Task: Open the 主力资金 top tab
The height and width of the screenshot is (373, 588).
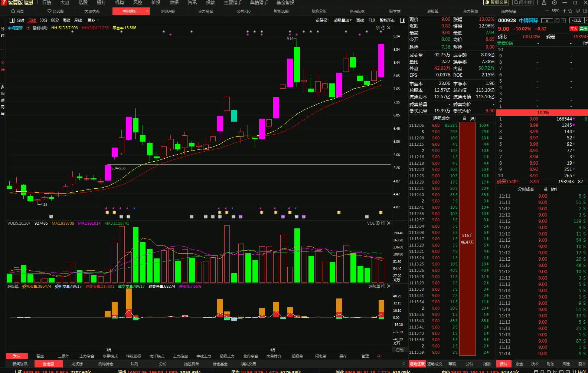Action: (206, 11)
